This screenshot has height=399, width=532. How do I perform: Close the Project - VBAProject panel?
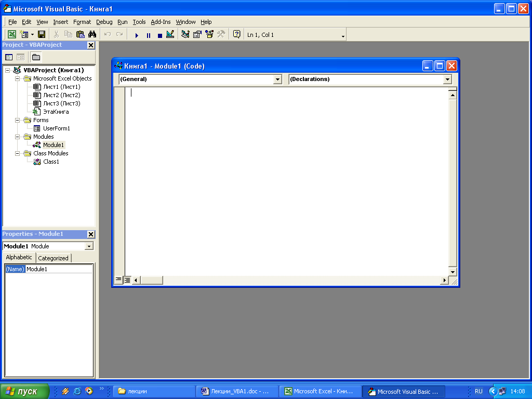[x=91, y=45]
